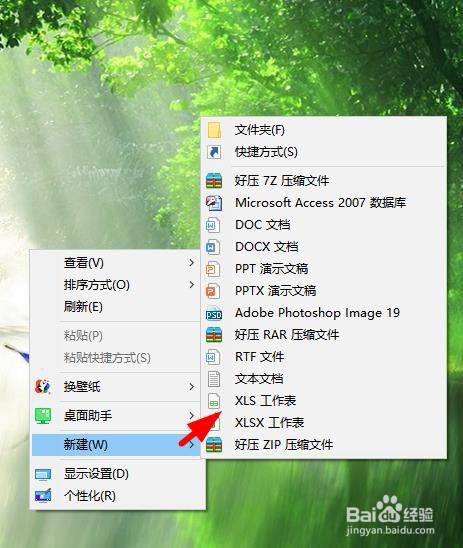
Task: Open 个性化(R) personalization
Action: (116, 496)
